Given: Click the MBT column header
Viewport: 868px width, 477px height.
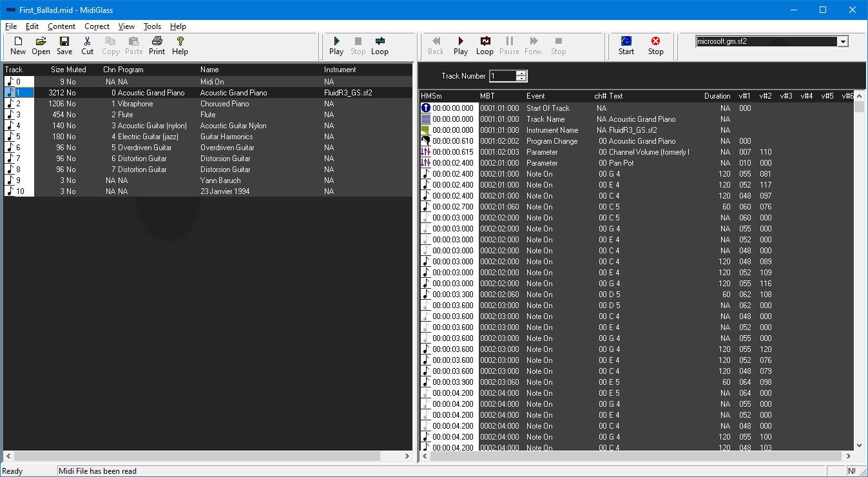Looking at the screenshot, I should (488, 96).
